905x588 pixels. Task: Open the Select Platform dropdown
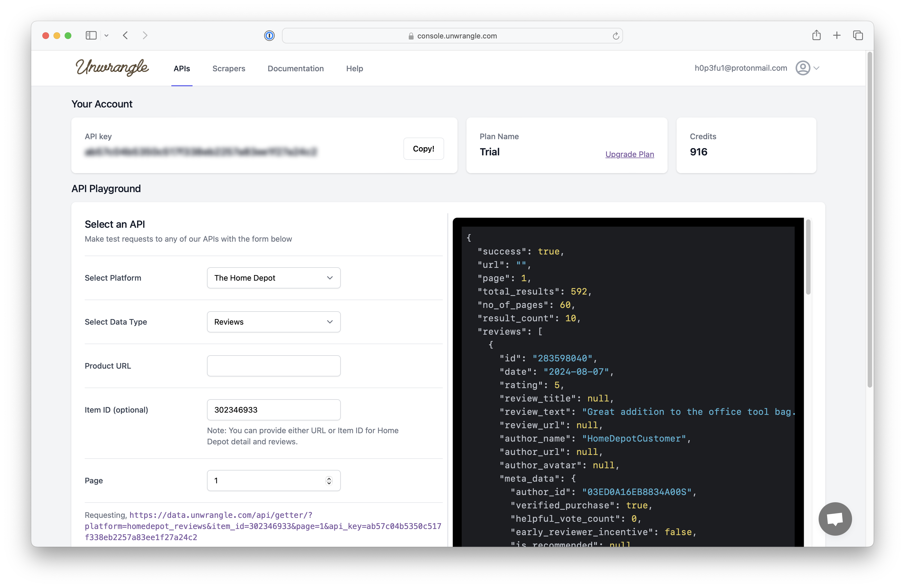[273, 278]
